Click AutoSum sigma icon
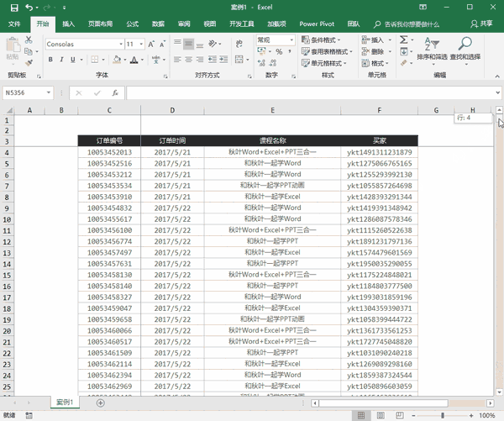Screen dimensions: 504x421 pos(404,39)
